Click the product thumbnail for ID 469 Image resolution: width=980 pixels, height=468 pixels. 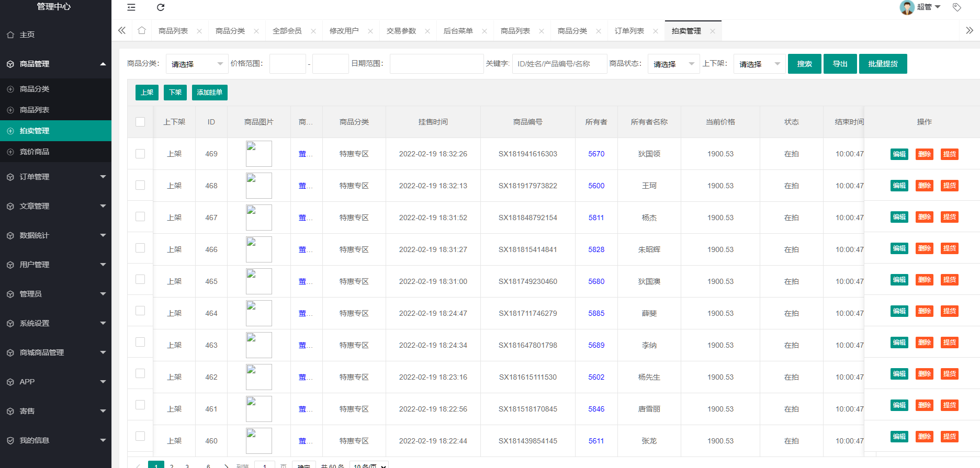click(x=258, y=154)
